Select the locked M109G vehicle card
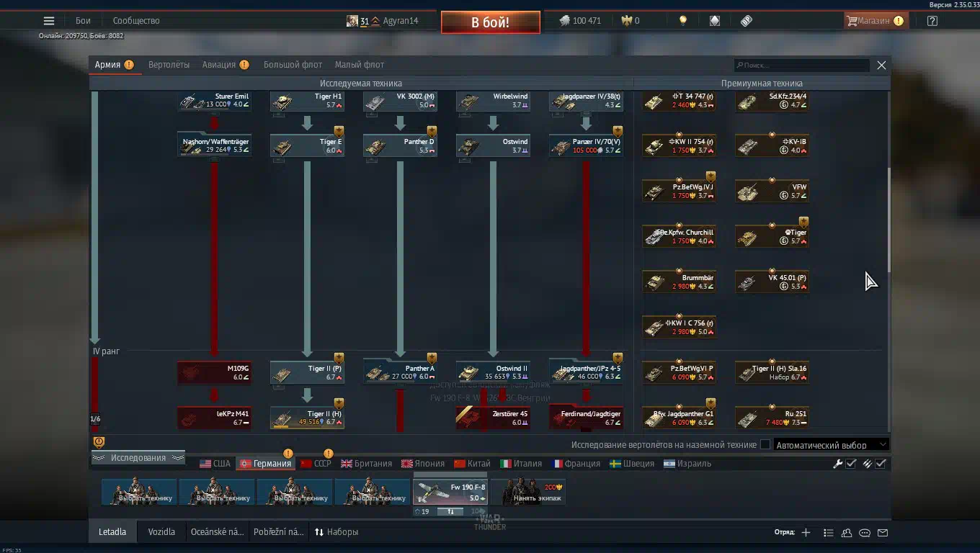This screenshot has width=980, height=553. click(214, 372)
